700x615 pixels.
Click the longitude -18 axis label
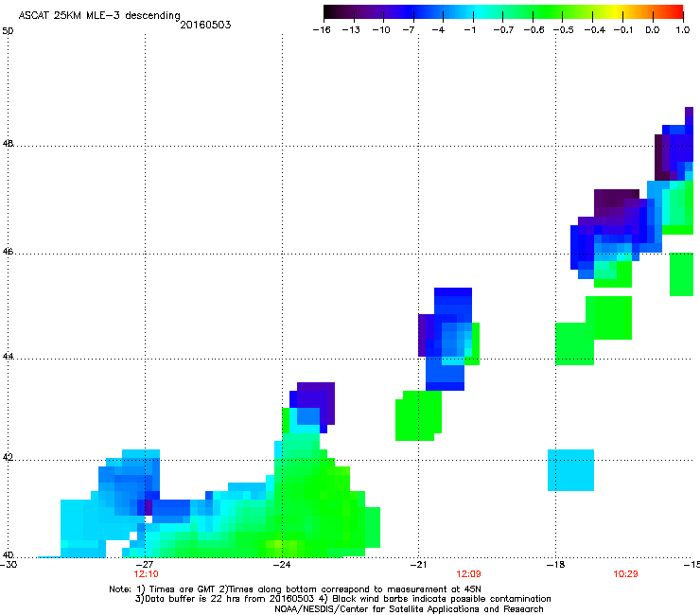555,565
